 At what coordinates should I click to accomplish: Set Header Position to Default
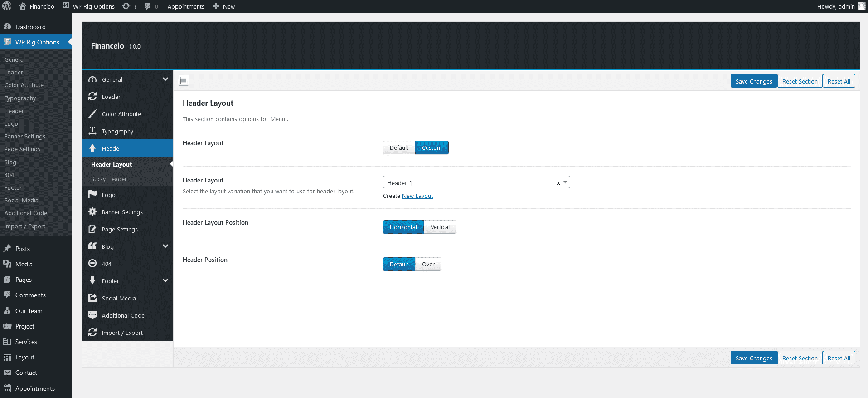point(399,264)
